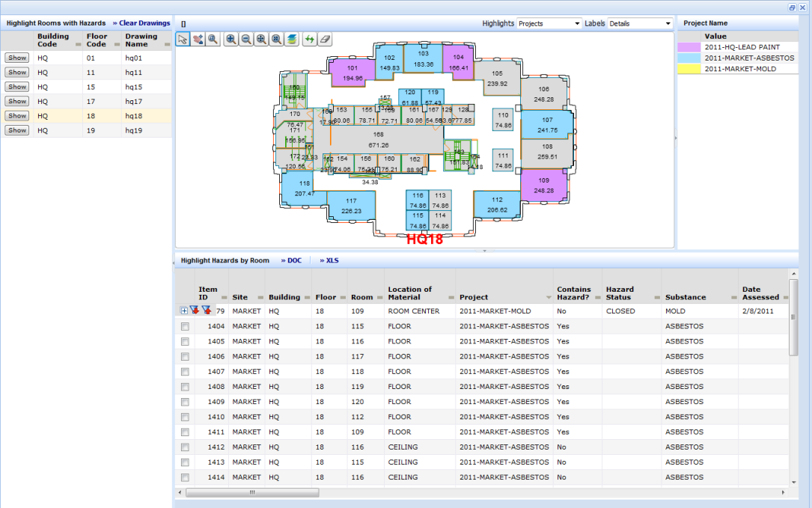
Task: Open Room column menu marker
Action: 379,298
